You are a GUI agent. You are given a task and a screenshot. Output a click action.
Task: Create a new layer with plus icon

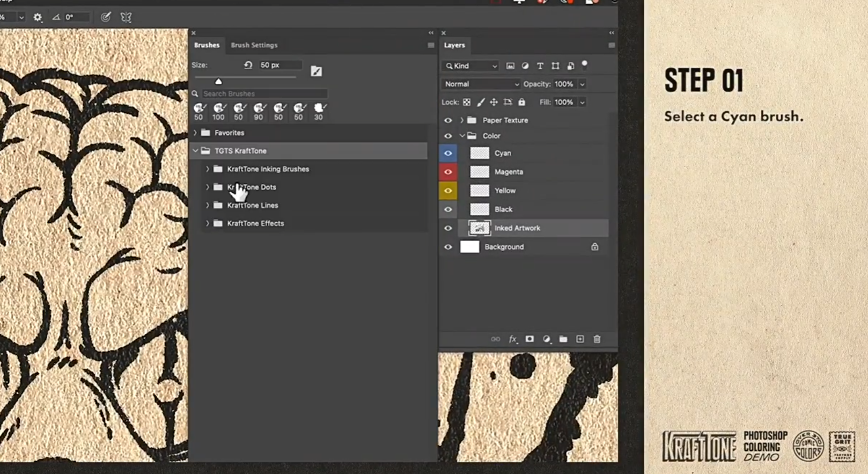click(580, 339)
